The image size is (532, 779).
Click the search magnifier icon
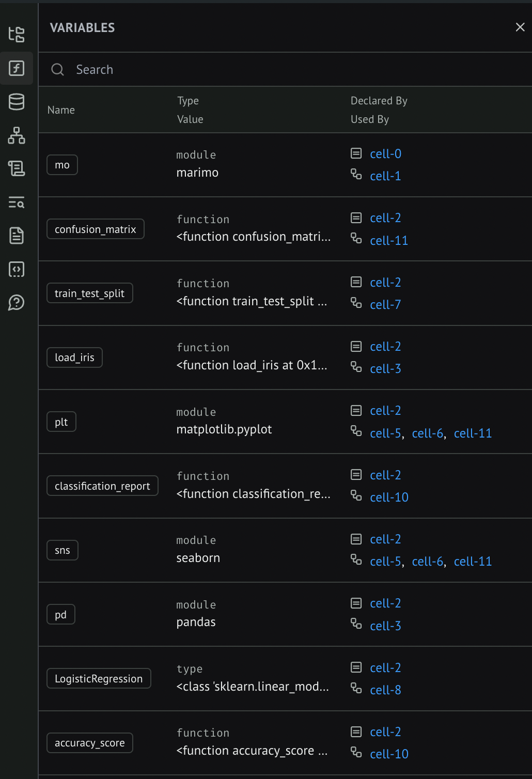(x=57, y=69)
